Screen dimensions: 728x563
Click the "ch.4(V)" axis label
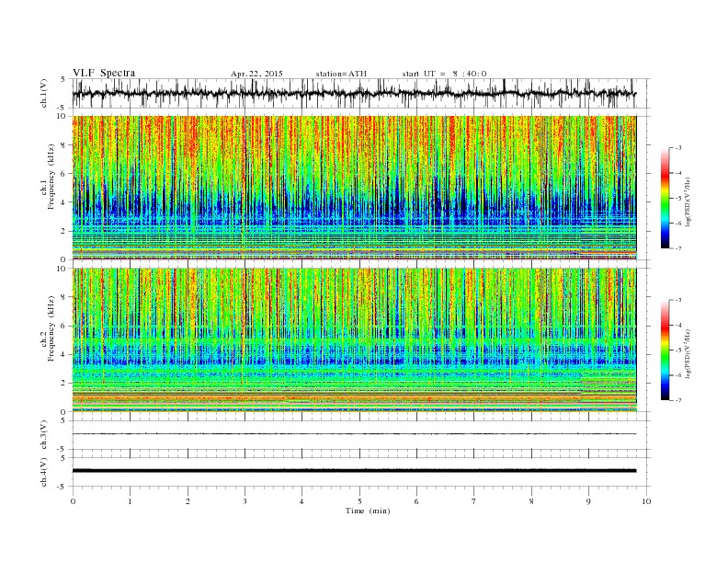coord(44,472)
